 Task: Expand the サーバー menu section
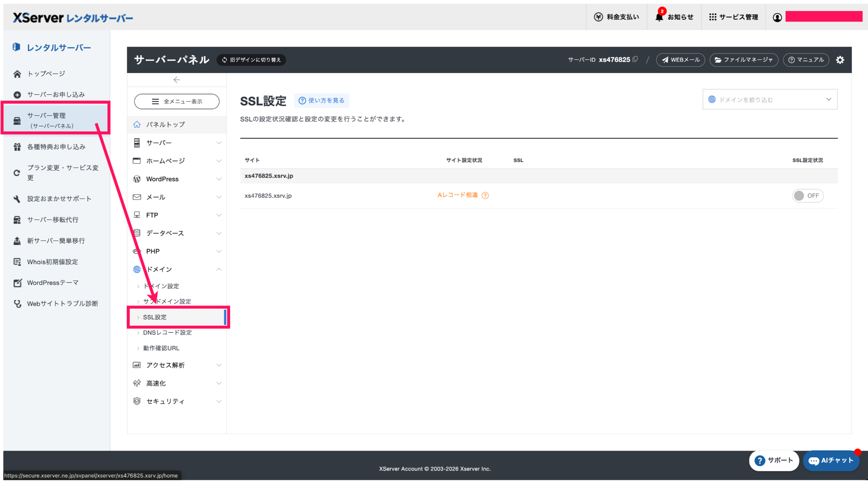click(x=177, y=143)
